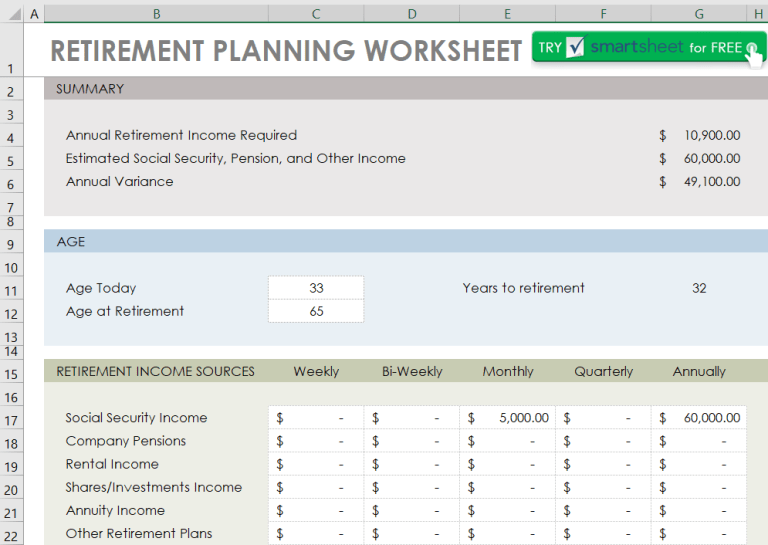Click Annuity Income quarterly cell

603,511
